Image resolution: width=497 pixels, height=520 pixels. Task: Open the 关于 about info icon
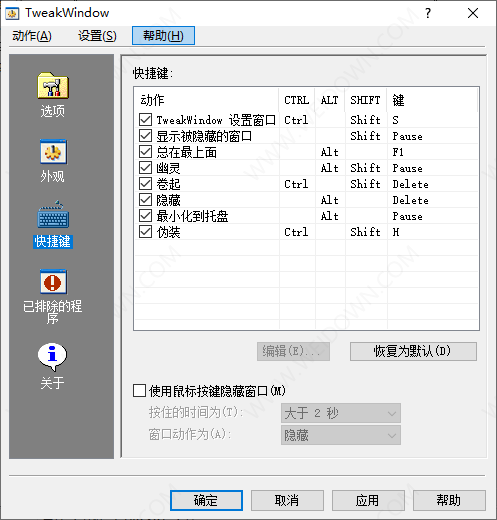[52, 357]
